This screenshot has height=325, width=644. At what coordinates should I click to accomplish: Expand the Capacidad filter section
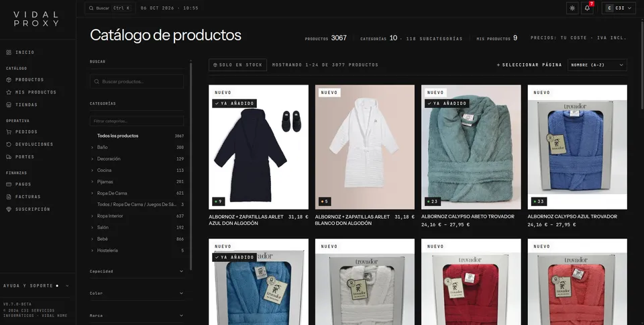pos(137,271)
